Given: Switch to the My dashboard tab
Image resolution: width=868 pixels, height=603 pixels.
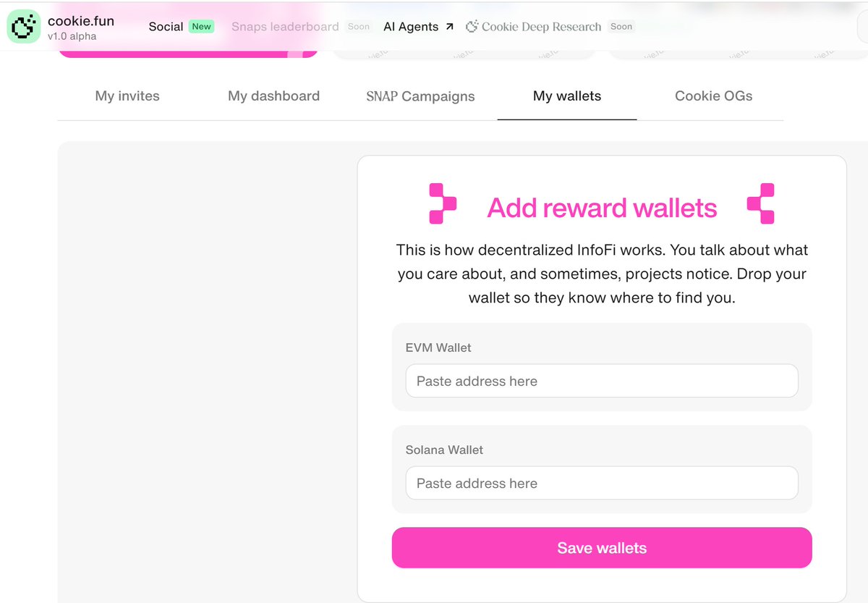Looking at the screenshot, I should pos(273,96).
